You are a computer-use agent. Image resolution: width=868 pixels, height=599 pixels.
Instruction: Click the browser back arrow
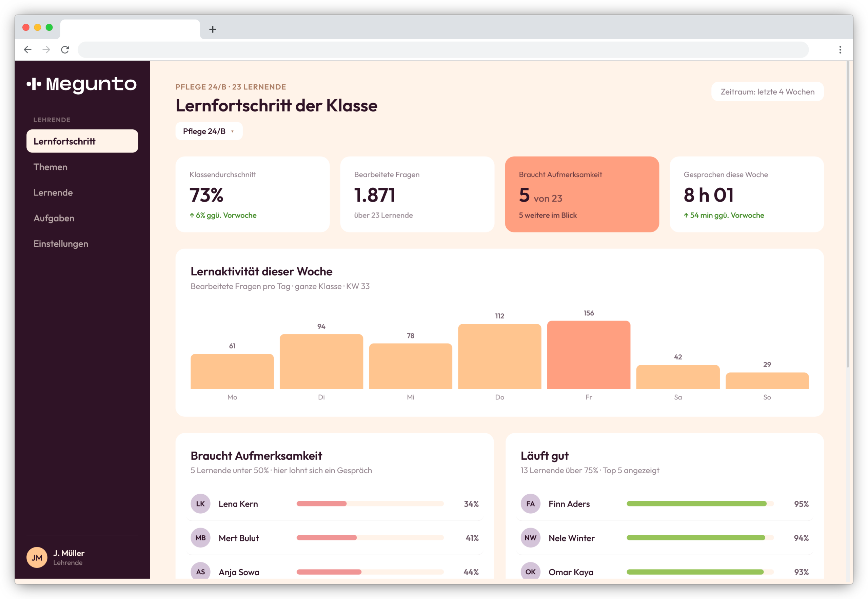27,49
